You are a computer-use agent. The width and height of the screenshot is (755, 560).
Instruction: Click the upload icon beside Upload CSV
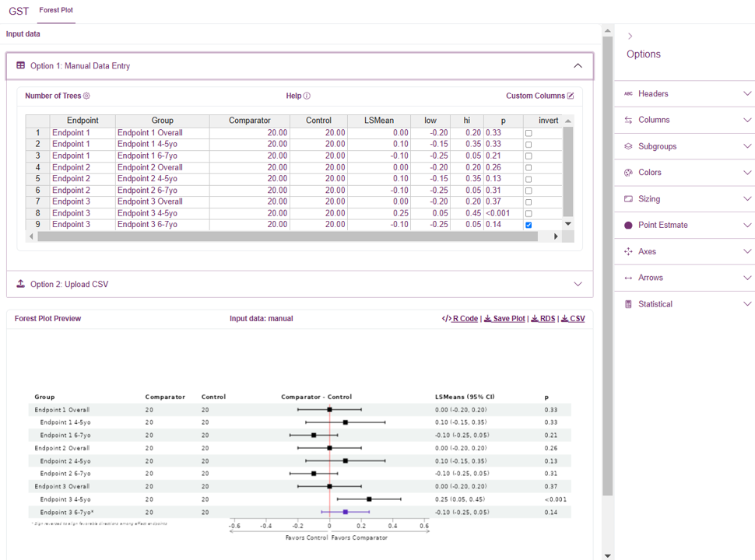coord(21,284)
